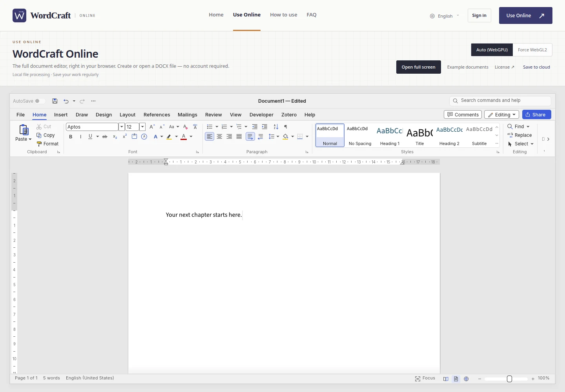Image resolution: width=565 pixels, height=392 pixels.
Task: Open the font name dropdown arrow
Action: [122, 127]
